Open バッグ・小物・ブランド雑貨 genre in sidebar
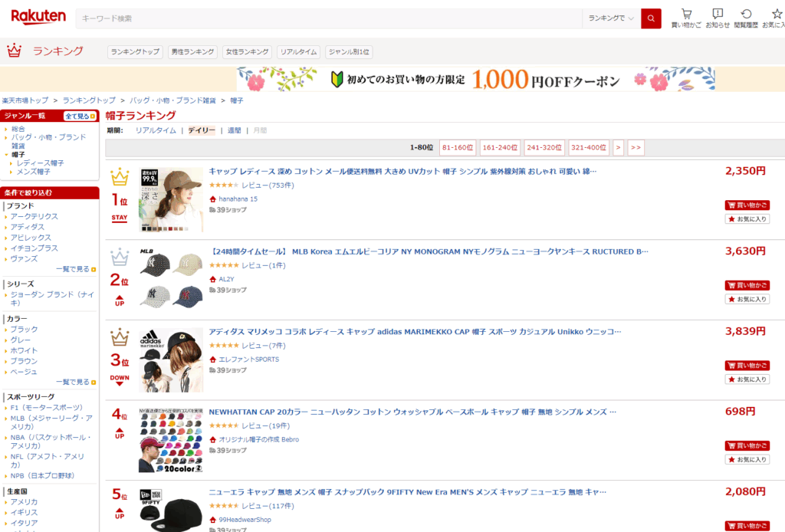Image resolution: width=785 pixels, height=532 pixels. click(48, 141)
